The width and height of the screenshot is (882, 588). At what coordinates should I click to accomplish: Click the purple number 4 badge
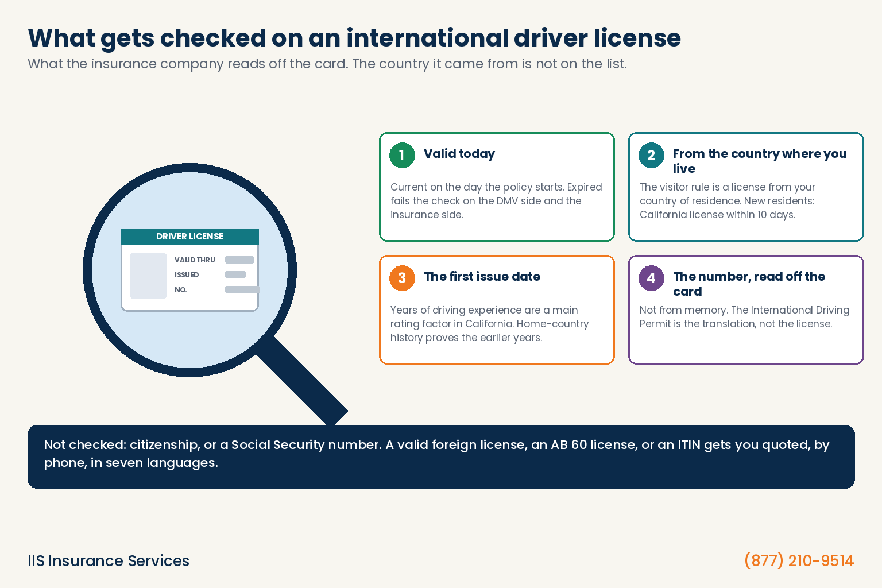pyautogui.click(x=651, y=278)
